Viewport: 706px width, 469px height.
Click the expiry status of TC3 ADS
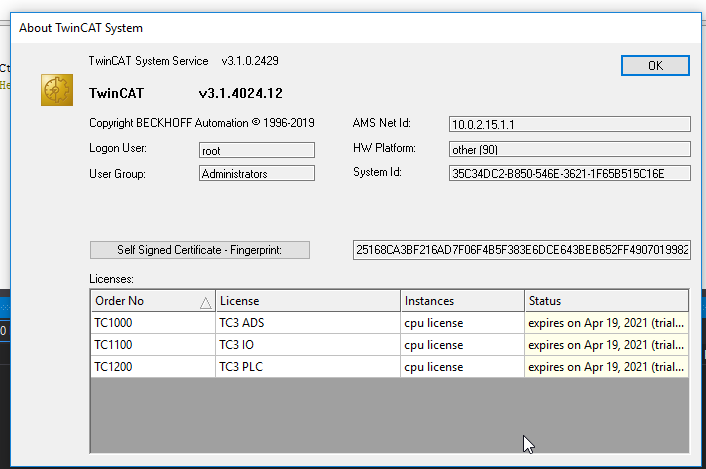(606, 323)
